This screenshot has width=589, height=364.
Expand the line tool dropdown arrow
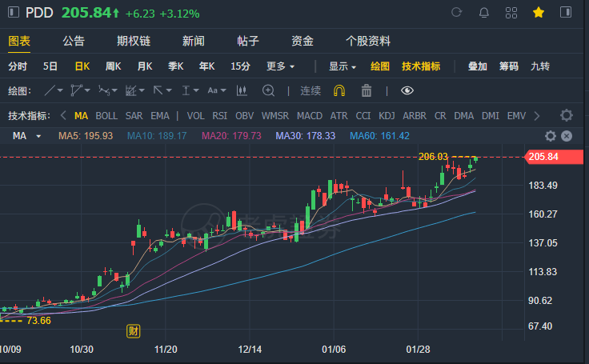point(60,90)
